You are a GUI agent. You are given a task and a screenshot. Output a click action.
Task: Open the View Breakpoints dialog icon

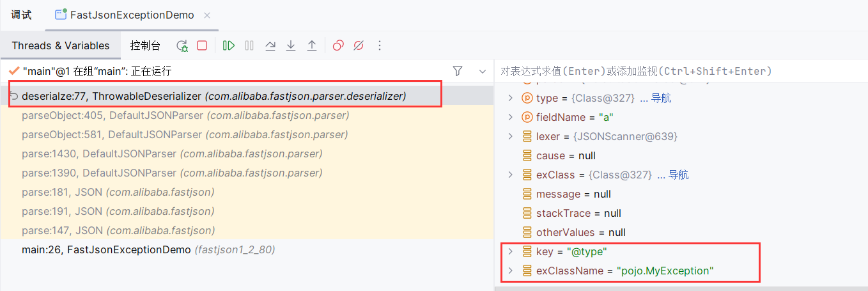pyautogui.click(x=338, y=45)
